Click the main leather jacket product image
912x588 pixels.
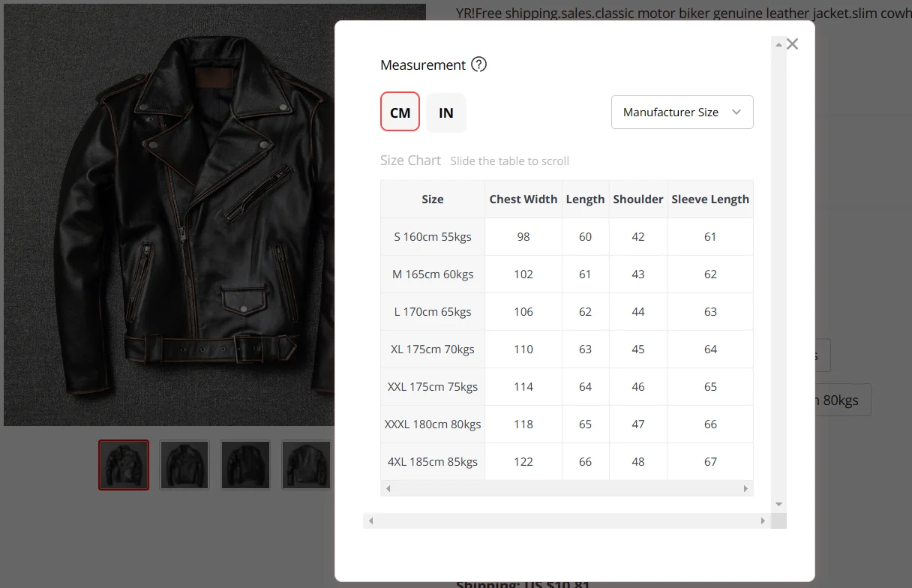tap(169, 214)
